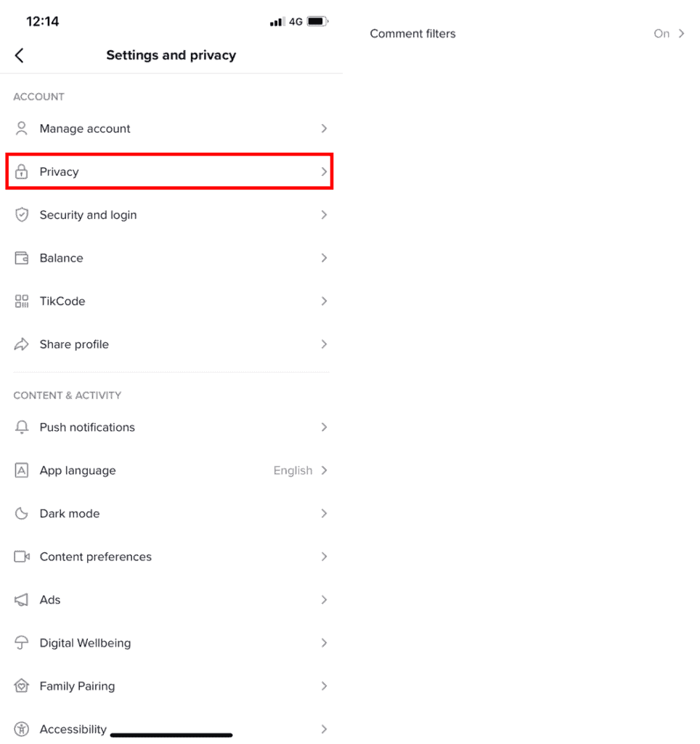Image resolution: width=700 pixels, height=744 pixels.
Task: Click the battery status icon
Action: pos(317,21)
